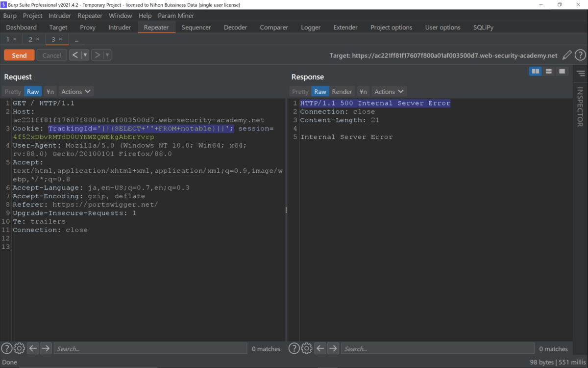
Task: Toggle request Raw view
Action: [33, 92]
